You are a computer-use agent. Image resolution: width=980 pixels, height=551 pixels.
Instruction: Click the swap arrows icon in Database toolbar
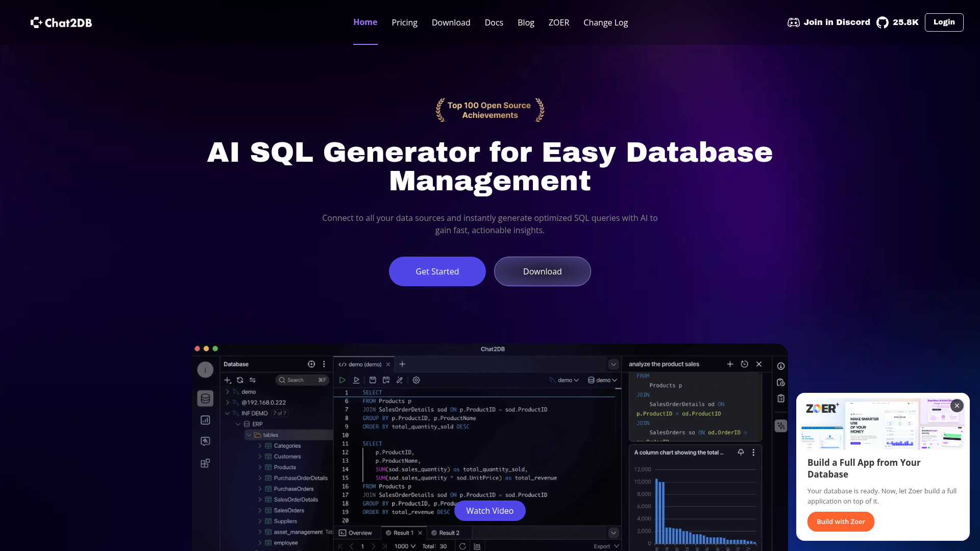click(252, 380)
